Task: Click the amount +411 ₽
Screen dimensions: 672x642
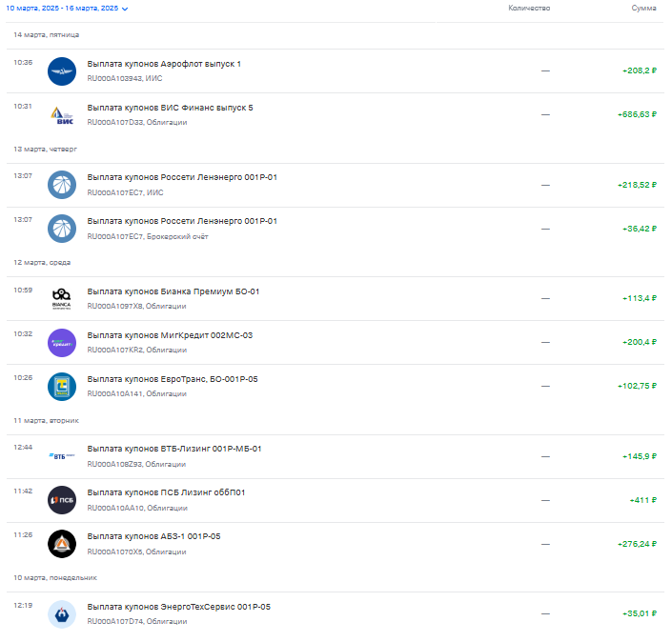Action: pyautogui.click(x=642, y=500)
